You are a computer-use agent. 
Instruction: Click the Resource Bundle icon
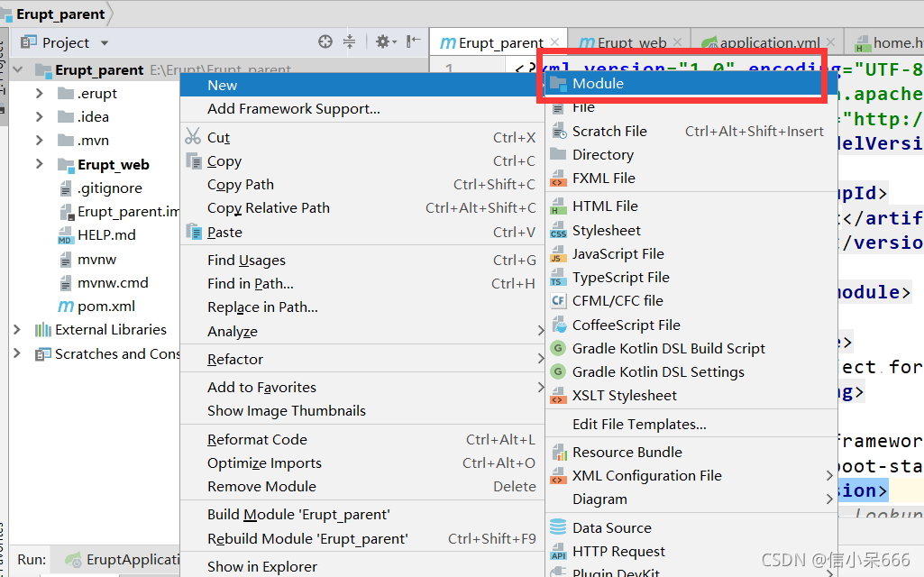coord(559,452)
